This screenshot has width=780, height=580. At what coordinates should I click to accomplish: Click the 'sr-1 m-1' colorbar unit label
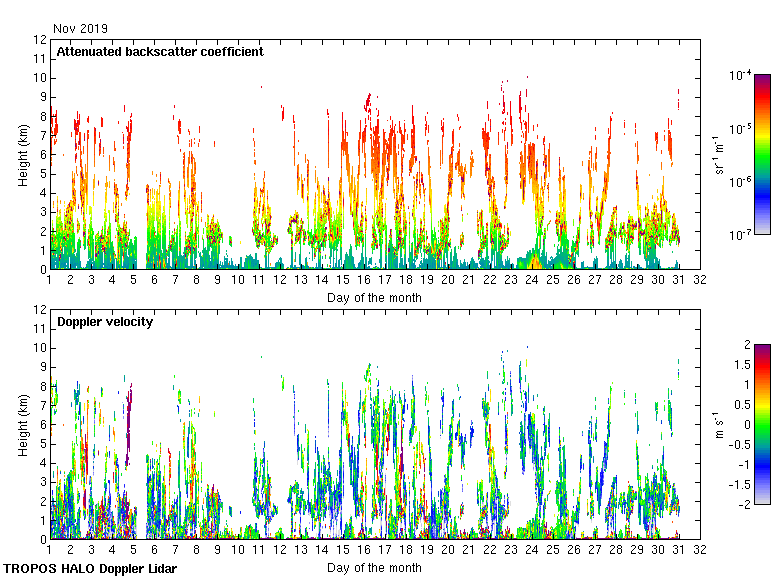(721, 155)
